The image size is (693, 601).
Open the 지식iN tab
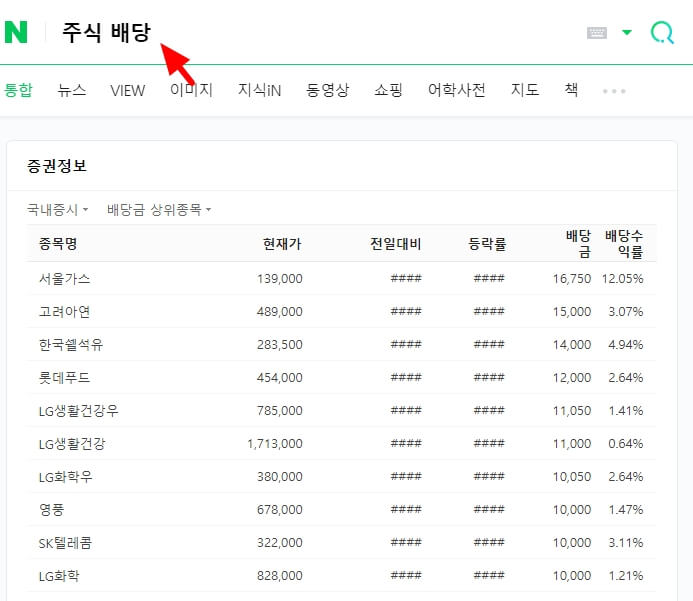click(x=259, y=90)
